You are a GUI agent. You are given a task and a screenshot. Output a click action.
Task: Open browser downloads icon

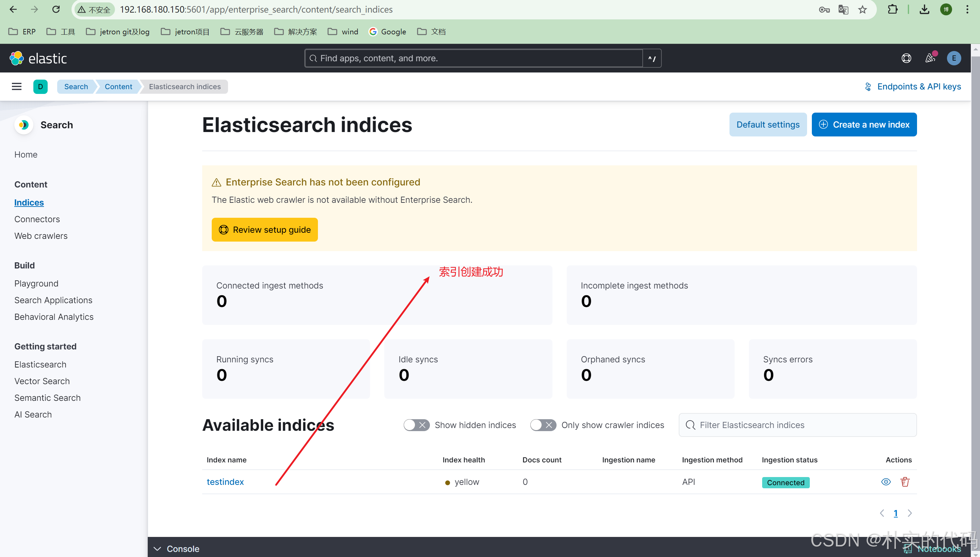click(925, 10)
